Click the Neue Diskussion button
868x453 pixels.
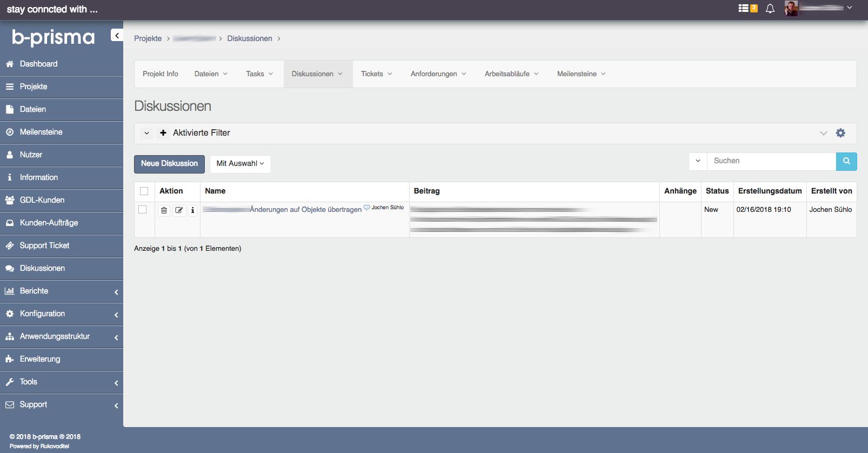tap(169, 164)
